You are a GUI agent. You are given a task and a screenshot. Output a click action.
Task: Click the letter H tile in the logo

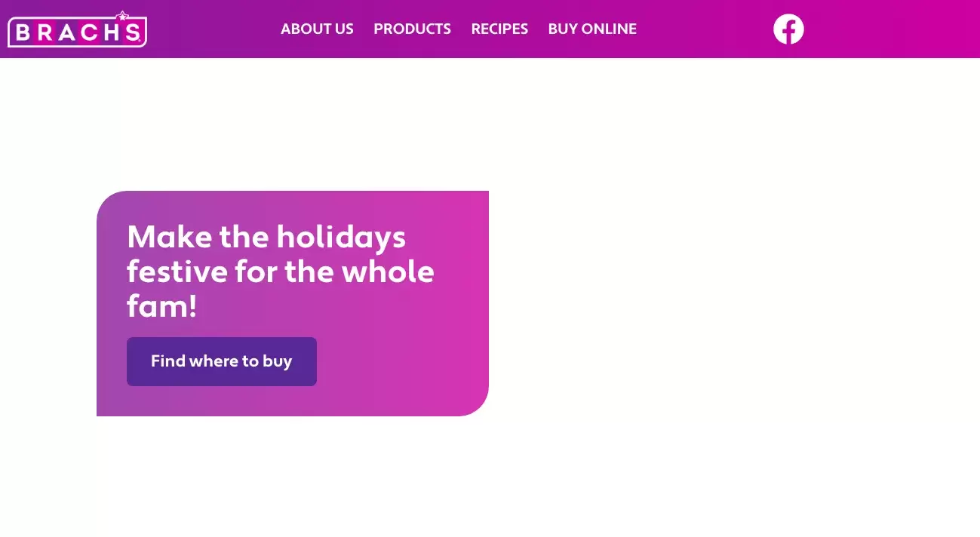click(110, 32)
